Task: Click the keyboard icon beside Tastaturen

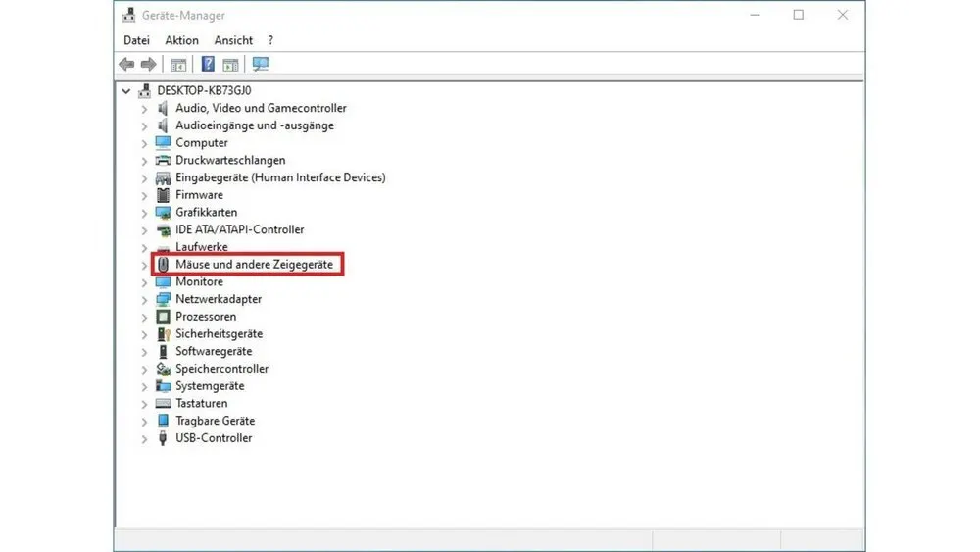Action: 163,404
